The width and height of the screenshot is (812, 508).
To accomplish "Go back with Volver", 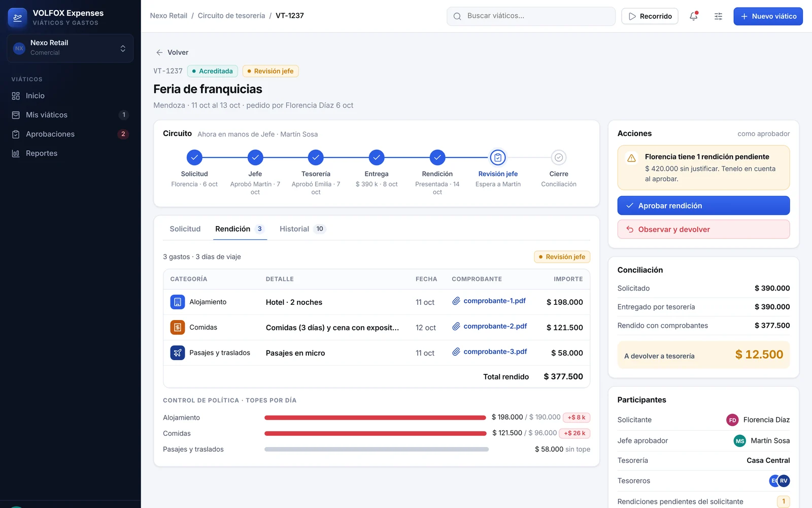I will (172, 52).
